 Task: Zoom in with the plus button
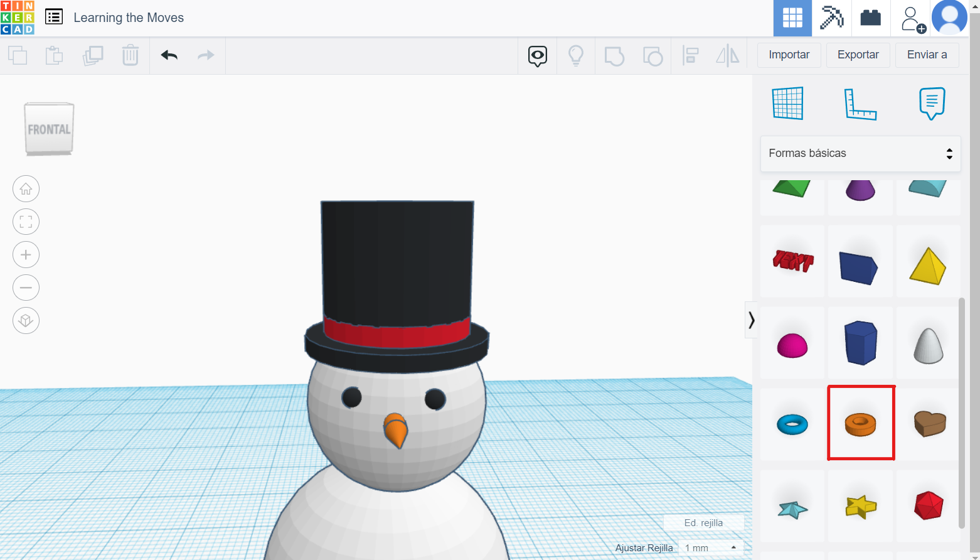point(26,255)
